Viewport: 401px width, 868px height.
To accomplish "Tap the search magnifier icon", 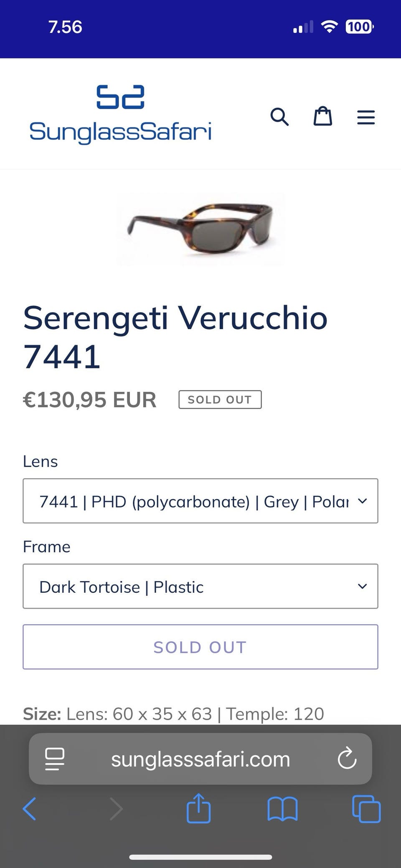I will [x=279, y=117].
